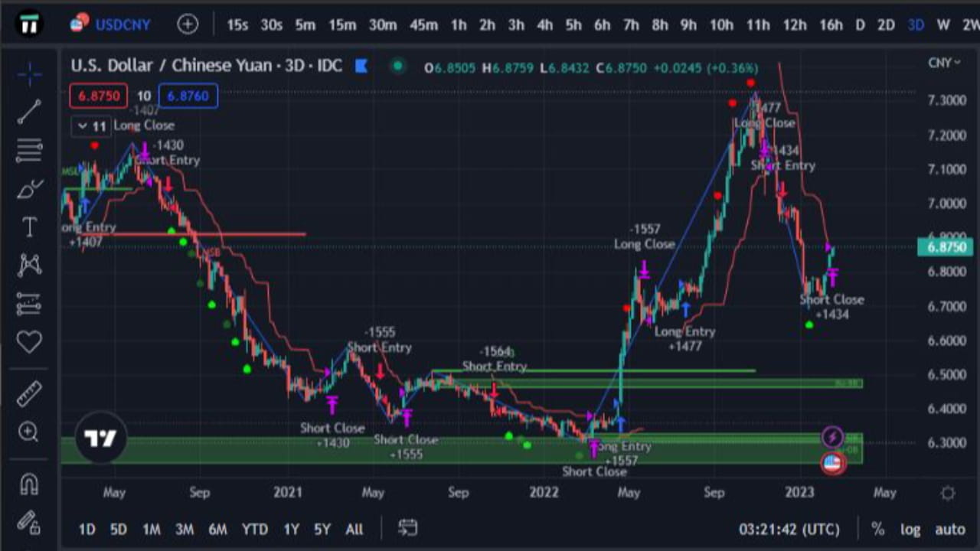Image resolution: width=980 pixels, height=551 pixels.
Task: Click the 6.8750 sell button
Action: pyautogui.click(x=98, y=96)
